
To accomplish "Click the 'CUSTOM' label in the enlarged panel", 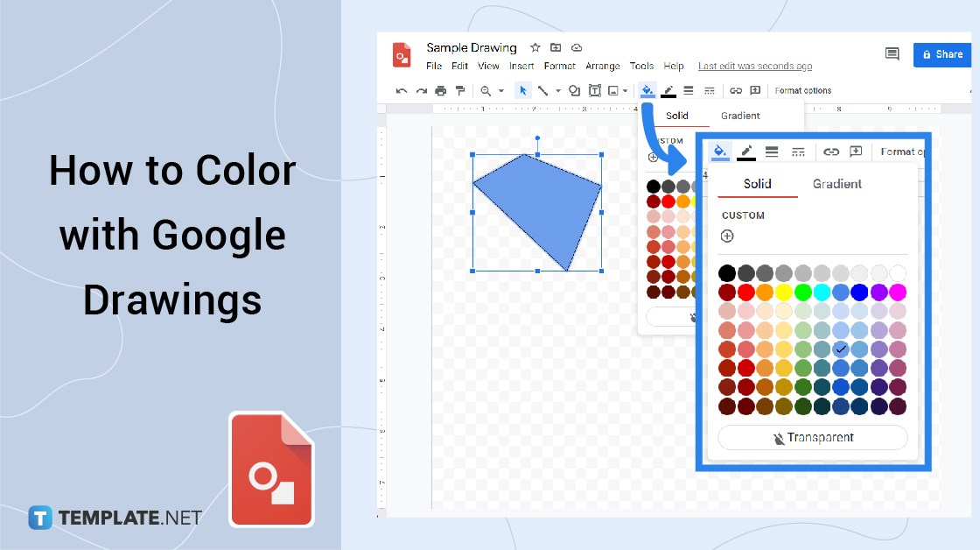I will coord(743,215).
